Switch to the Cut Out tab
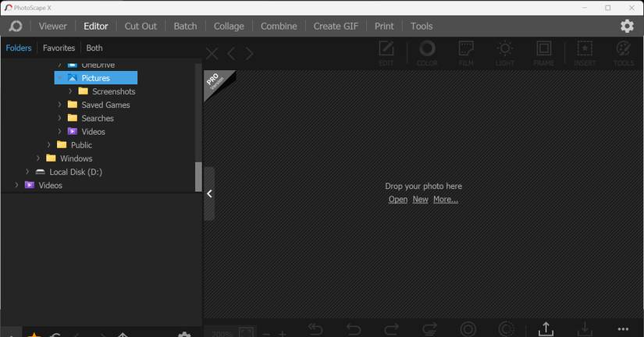Screen dimensions: 644x337 coord(141,27)
